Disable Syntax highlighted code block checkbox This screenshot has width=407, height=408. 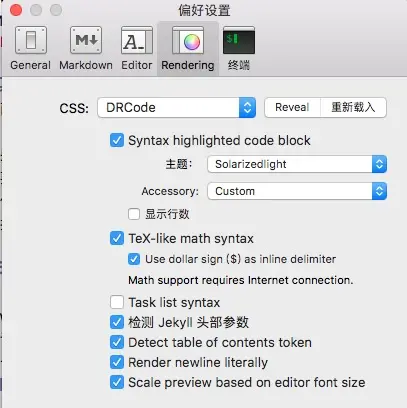coord(117,140)
